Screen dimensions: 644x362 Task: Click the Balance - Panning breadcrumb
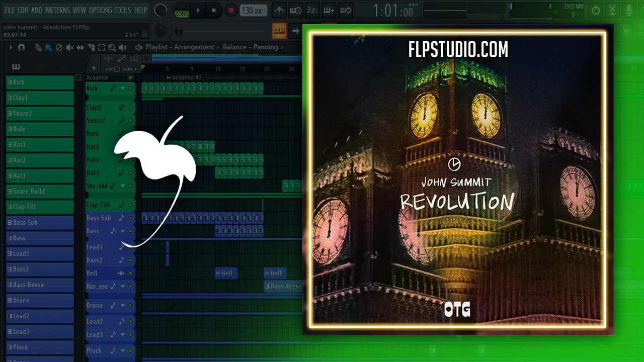coord(250,47)
